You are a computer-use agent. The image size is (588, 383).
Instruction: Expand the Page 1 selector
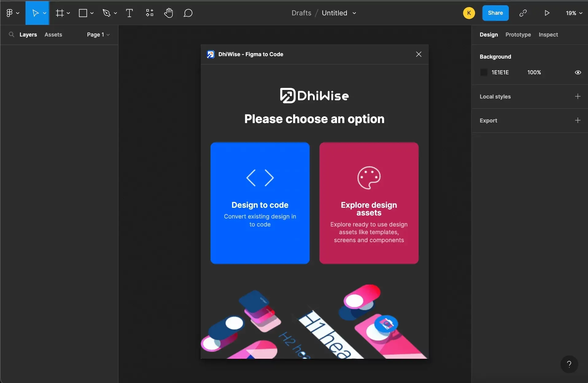98,34
